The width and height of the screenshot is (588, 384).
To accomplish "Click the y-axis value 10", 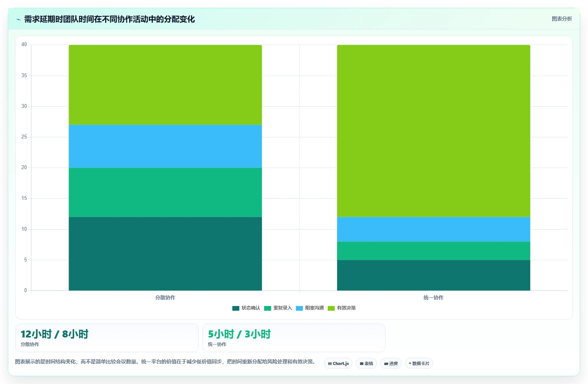I will pos(24,229).
